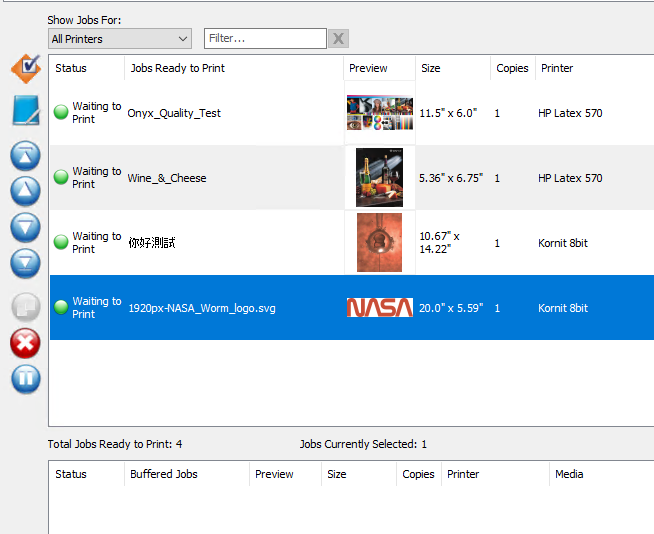
Task: Click the blue notepad edit icon
Action: [25, 111]
